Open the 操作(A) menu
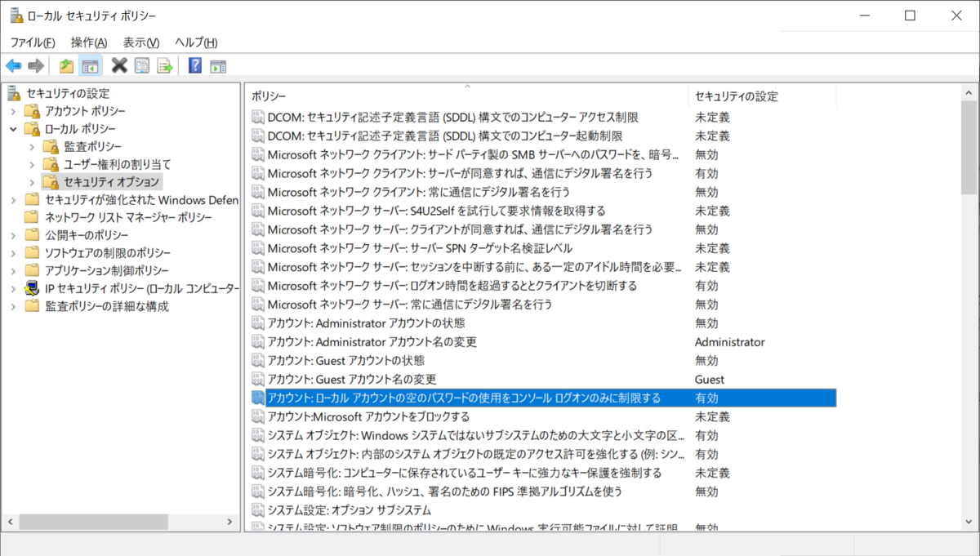 tap(89, 42)
